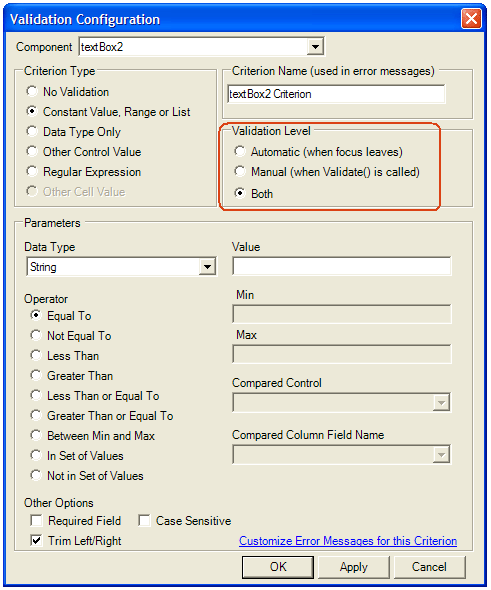Click the OK button
The width and height of the screenshot is (491, 590).
pos(278,567)
